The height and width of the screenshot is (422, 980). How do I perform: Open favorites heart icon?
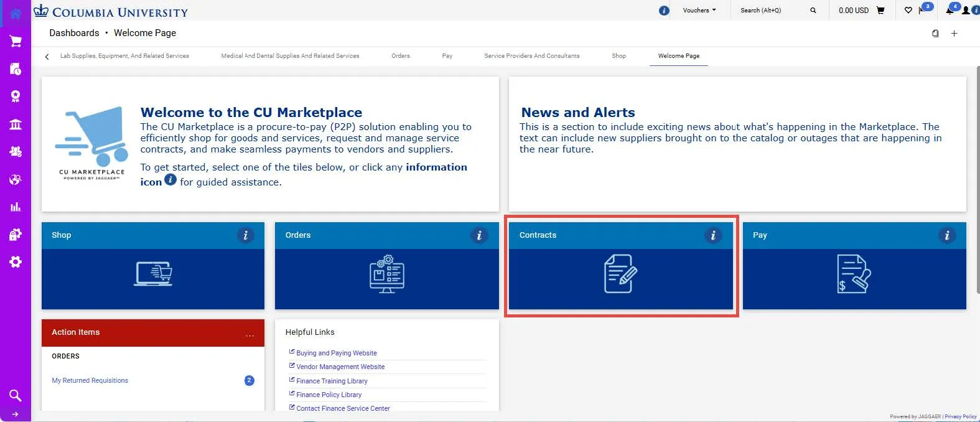point(908,11)
